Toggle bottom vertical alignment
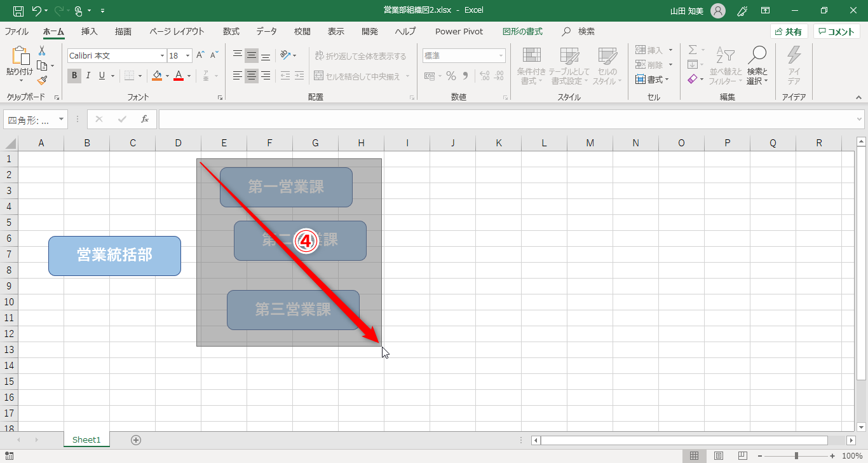Screen dimensions: 868x463 tap(266, 56)
